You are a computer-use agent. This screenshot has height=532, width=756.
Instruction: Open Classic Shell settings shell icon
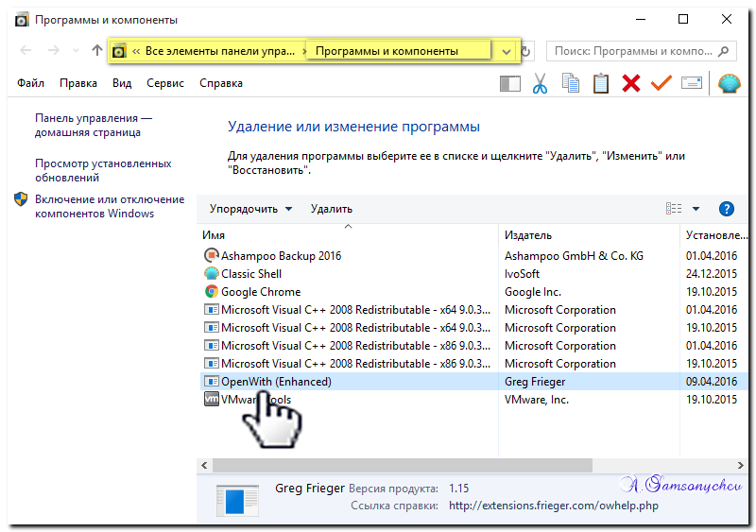729,83
